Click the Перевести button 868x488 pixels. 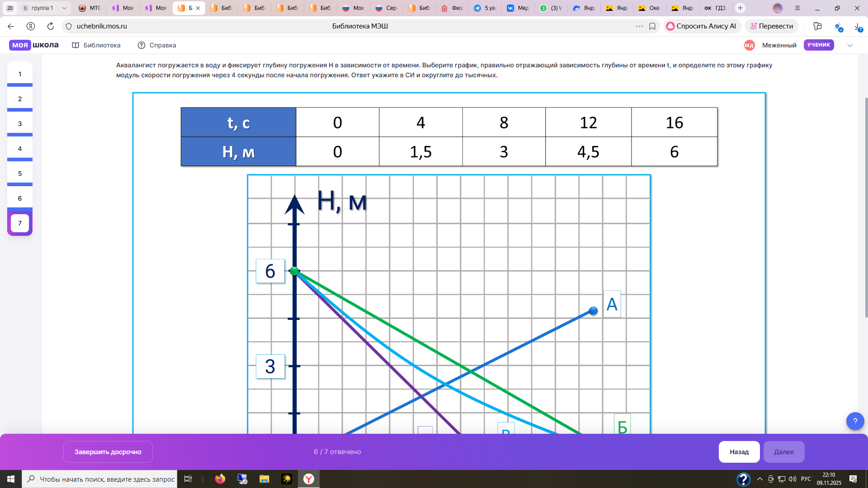tap(772, 26)
